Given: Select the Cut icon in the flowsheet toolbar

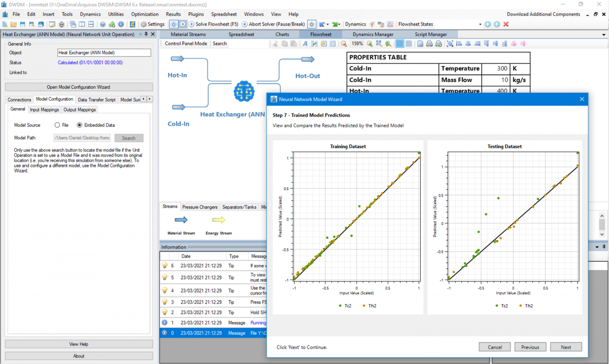Looking at the screenshot, I should pos(276,44).
